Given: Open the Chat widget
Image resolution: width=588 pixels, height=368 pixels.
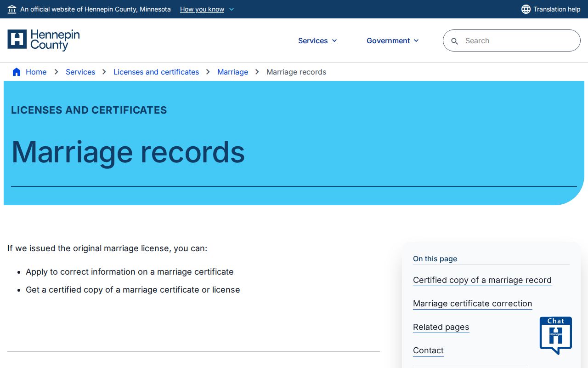Looking at the screenshot, I should [556, 335].
